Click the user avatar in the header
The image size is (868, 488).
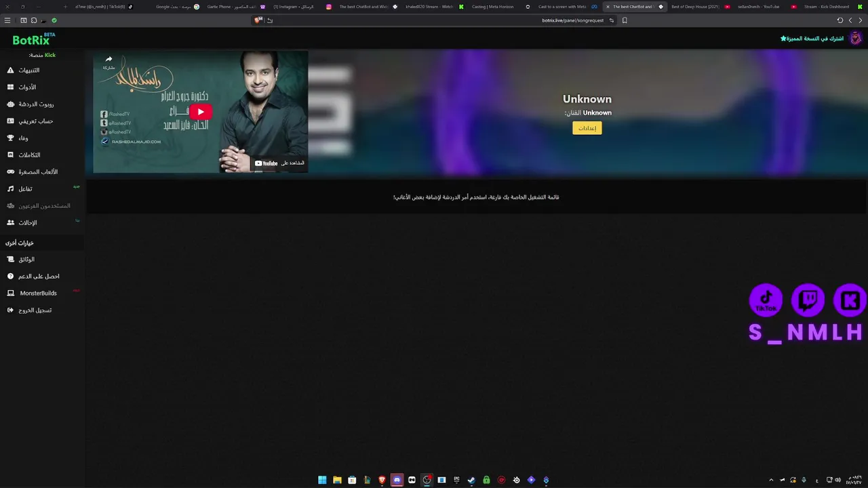pos(856,38)
